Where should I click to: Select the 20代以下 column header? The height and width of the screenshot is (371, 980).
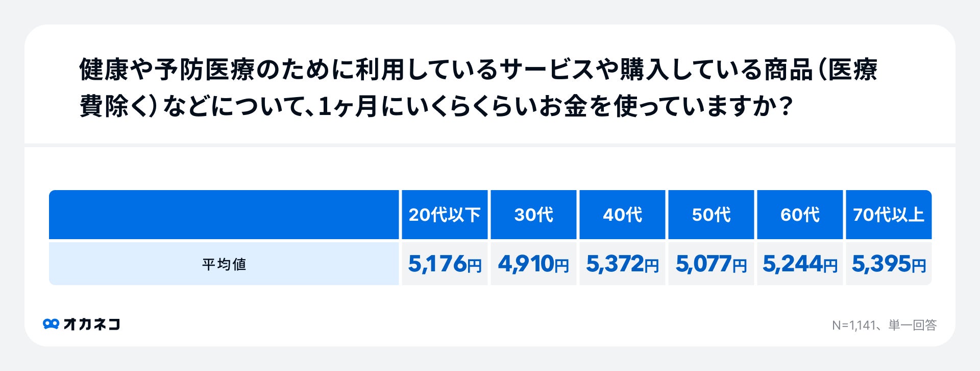coord(445,215)
